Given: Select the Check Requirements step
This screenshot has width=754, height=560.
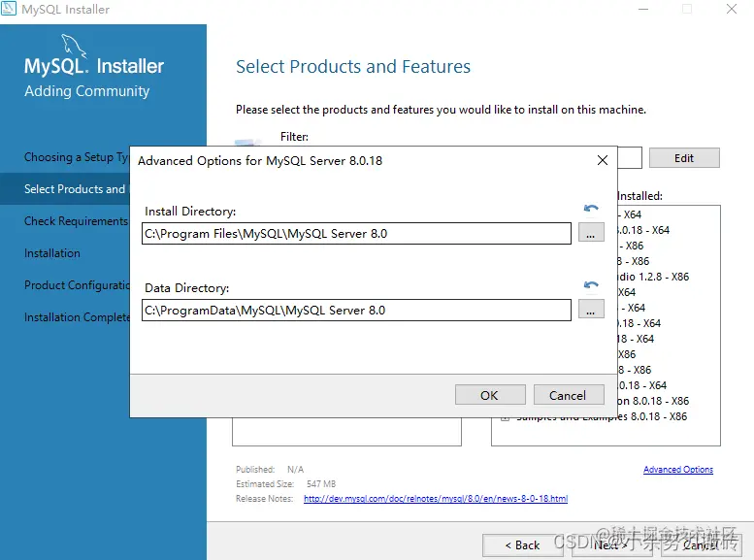Looking at the screenshot, I should click(77, 221).
